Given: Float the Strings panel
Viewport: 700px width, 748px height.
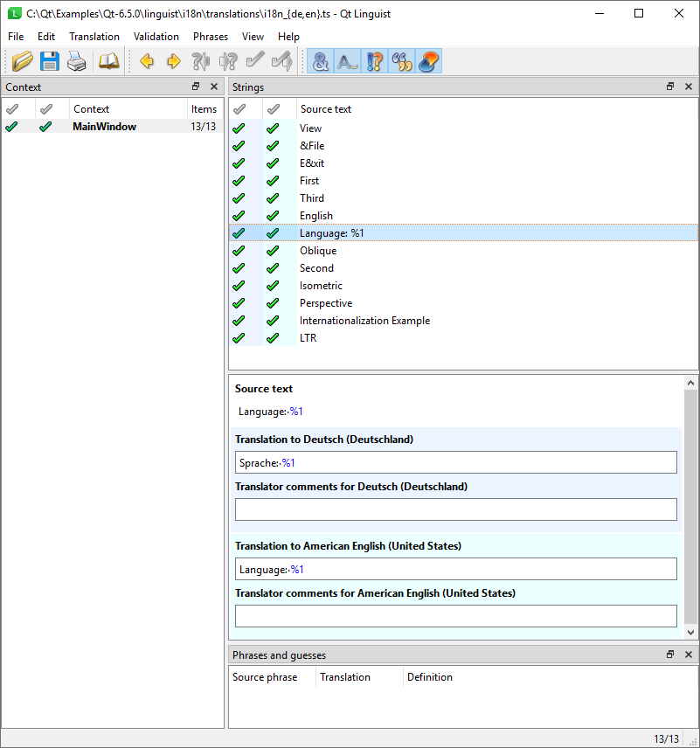Looking at the screenshot, I should tap(669, 87).
